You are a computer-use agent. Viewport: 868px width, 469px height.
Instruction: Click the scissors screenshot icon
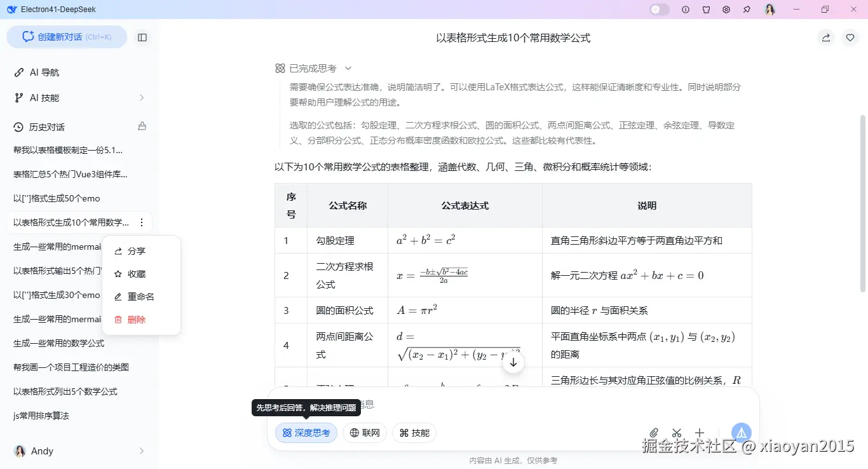[x=676, y=432]
